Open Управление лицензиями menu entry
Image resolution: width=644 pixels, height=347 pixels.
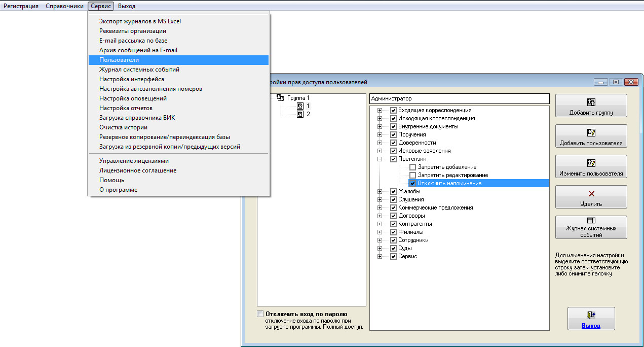[x=179, y=161]
